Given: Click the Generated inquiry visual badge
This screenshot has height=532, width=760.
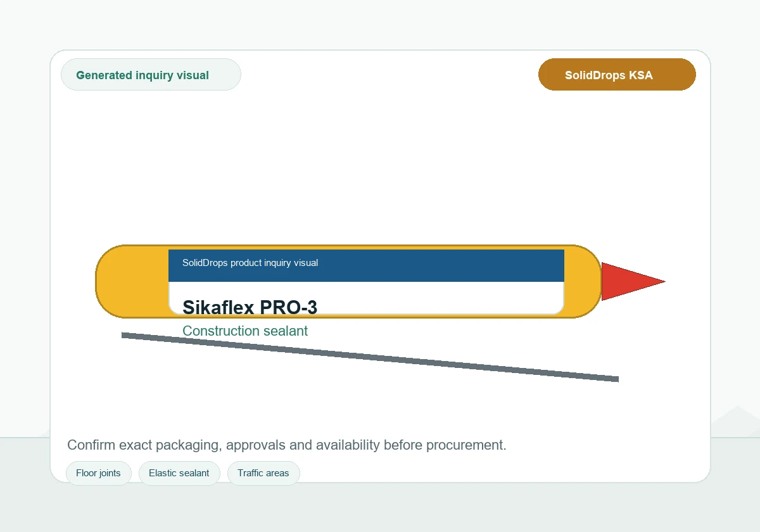Looking at the screenshot, I should [151, 75].
